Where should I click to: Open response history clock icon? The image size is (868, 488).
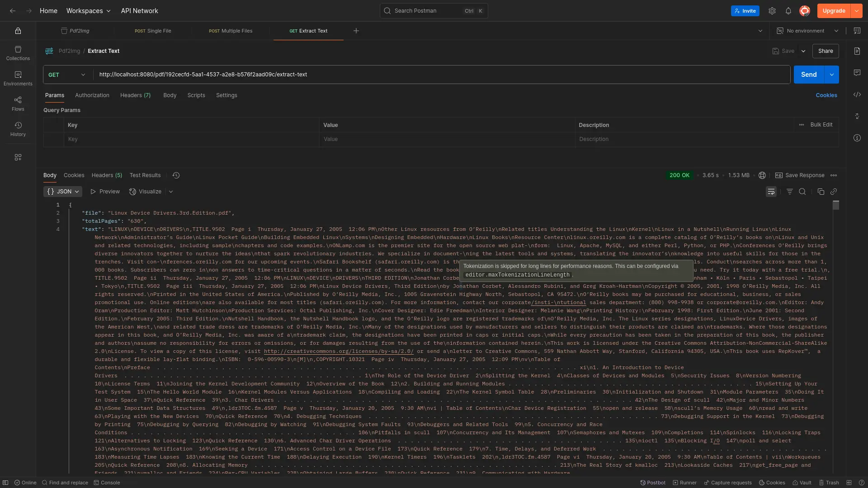point(176,175)
